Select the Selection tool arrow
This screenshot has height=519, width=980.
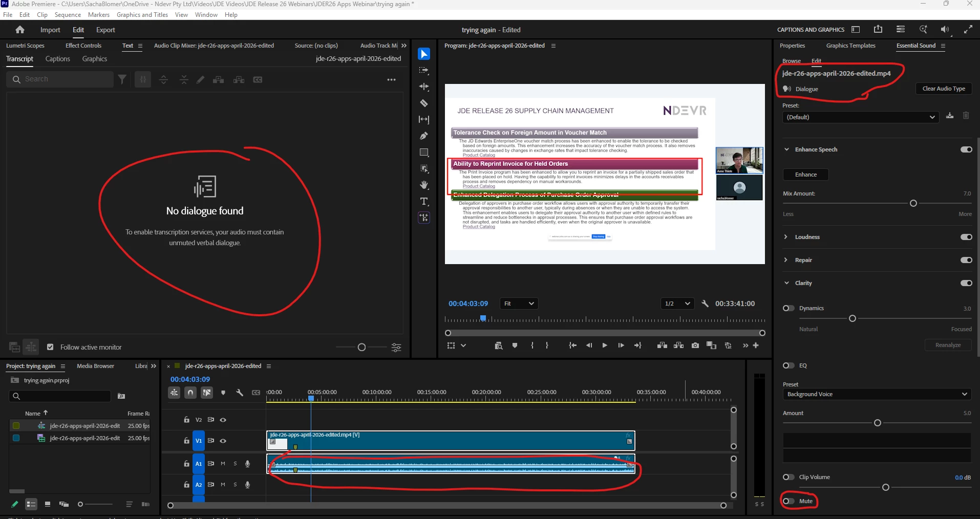[424, 54]
